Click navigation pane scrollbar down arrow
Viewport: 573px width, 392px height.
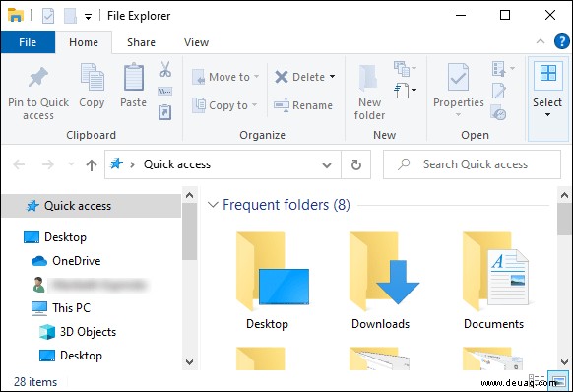(189, 362)
